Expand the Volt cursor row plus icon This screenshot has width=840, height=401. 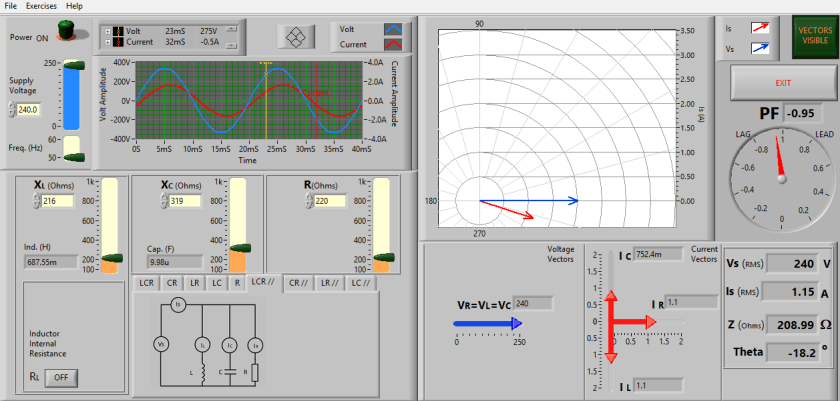tap(108, 31)
